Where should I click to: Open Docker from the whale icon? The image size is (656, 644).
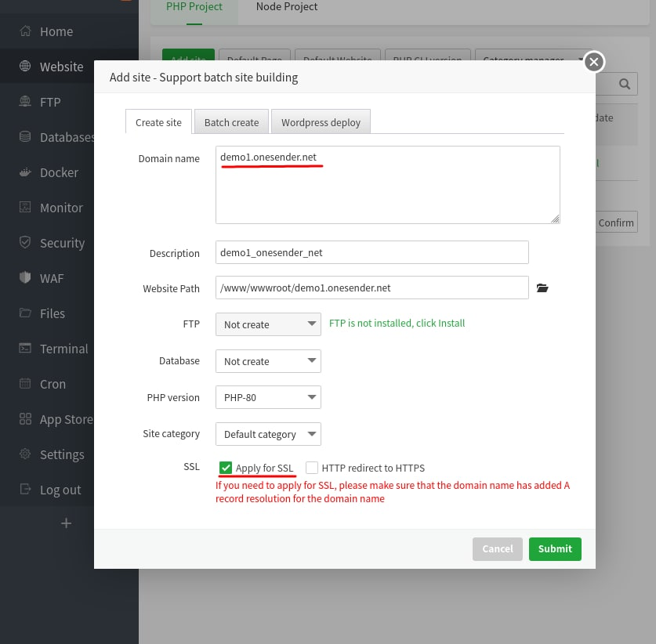click(x=25, y=172)
